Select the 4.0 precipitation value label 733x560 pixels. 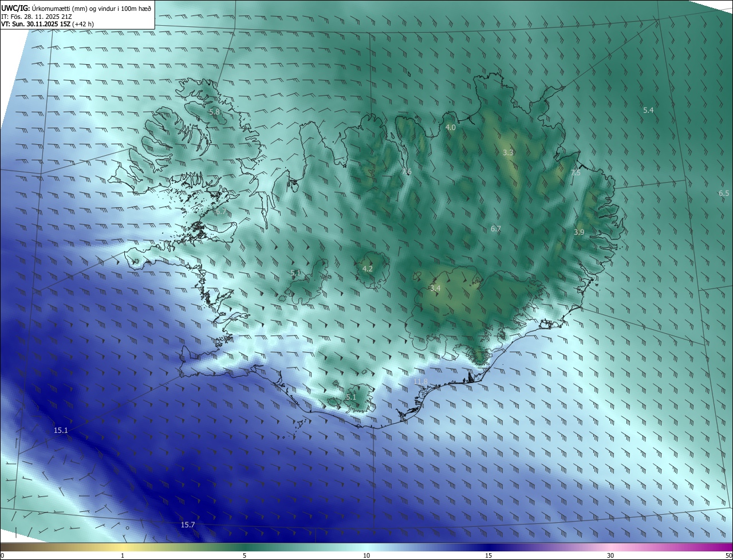pos(451,127)
